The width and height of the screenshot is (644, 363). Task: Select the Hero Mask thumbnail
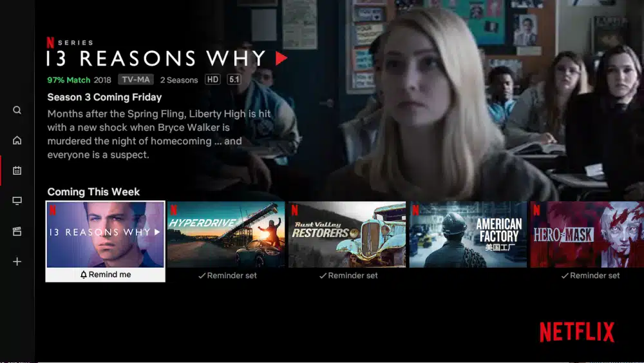[587, 235]
